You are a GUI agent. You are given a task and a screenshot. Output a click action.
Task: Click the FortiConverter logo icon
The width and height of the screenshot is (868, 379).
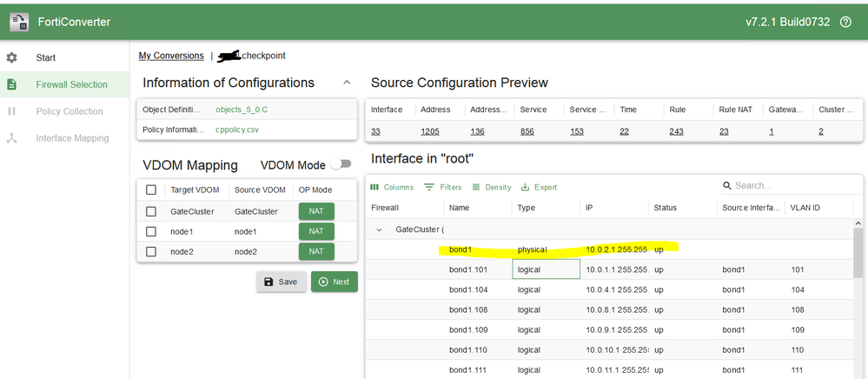19,22
